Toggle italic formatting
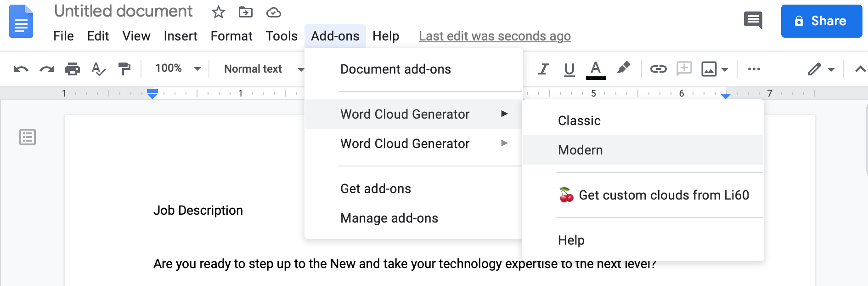Viewport: 868px width, 286px height. point(543,69)
